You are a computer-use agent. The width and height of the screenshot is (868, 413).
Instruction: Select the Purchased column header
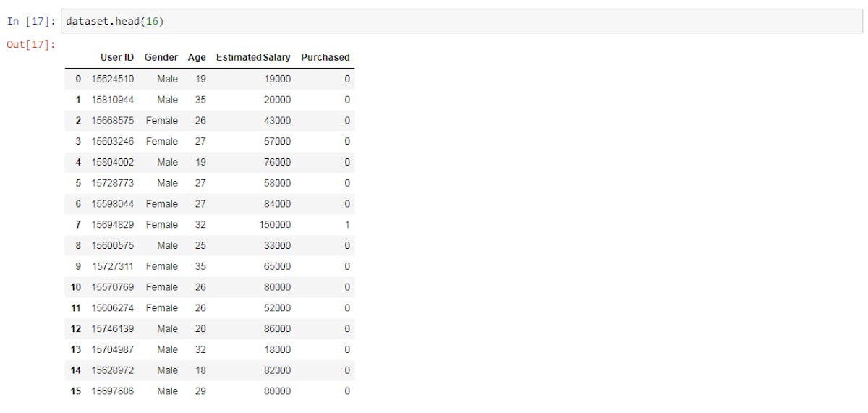coord(325,57)
